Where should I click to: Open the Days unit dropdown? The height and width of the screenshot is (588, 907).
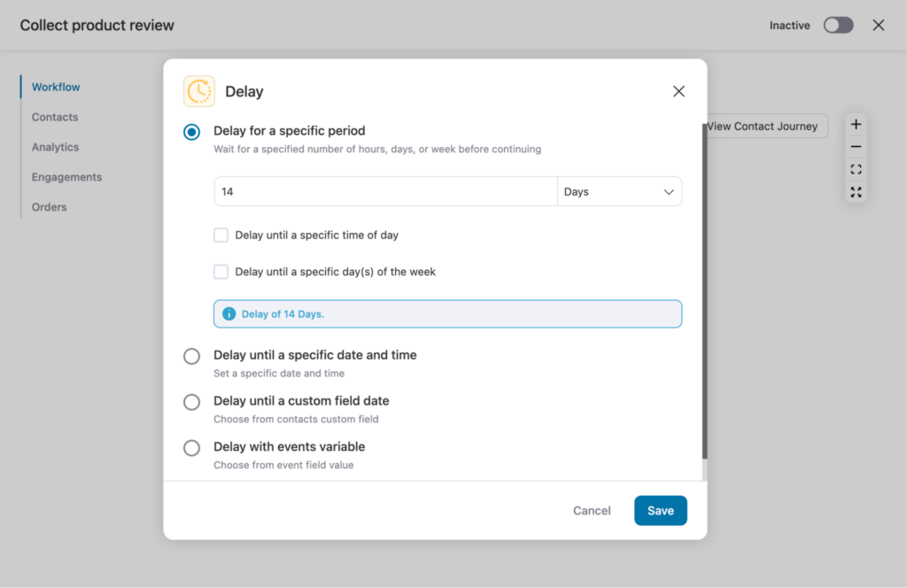click(x=619, y=191)
